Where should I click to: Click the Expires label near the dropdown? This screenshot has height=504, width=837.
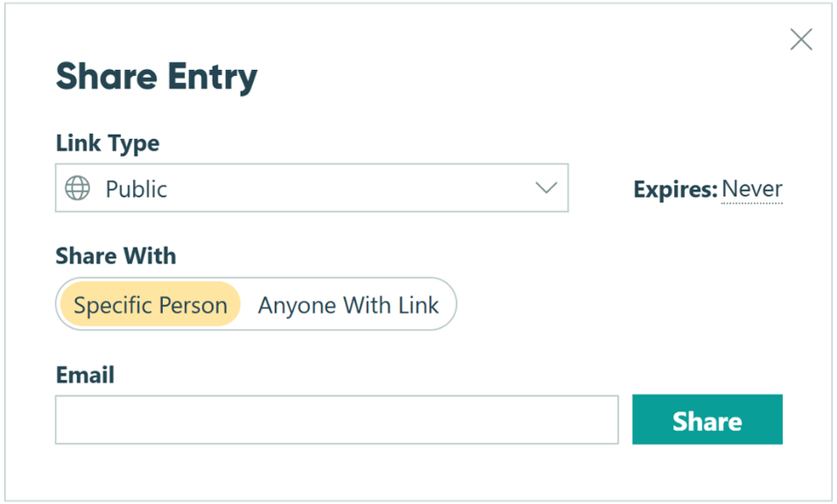[x=674, y=188]
